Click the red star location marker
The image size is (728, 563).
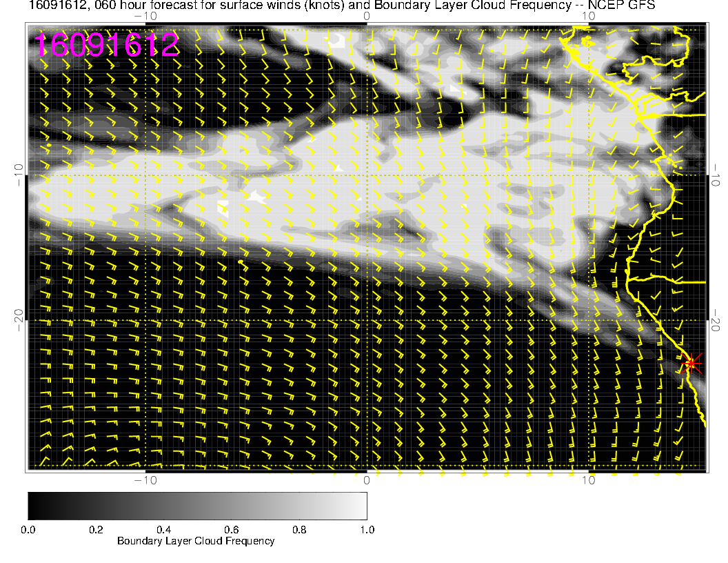(691, 363)
